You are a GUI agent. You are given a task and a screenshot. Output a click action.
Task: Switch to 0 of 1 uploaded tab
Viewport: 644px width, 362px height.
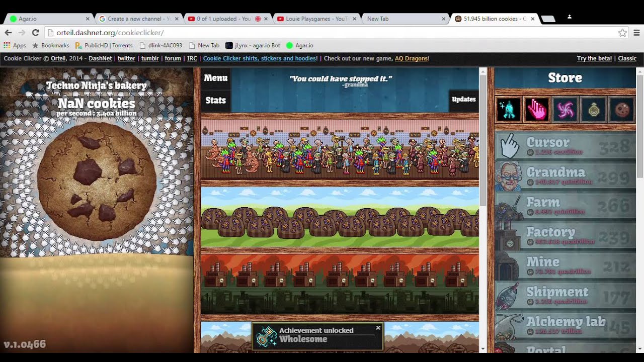pos(228,19)
